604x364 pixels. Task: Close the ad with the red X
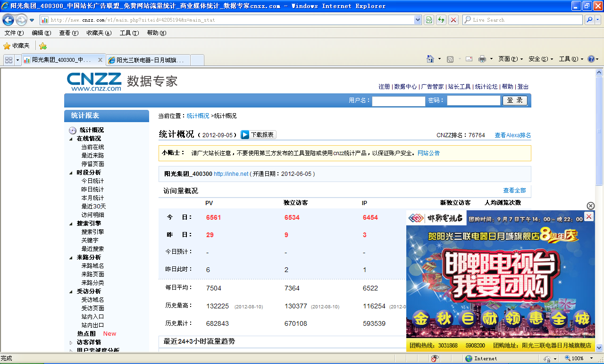click(x=589, y=216)
